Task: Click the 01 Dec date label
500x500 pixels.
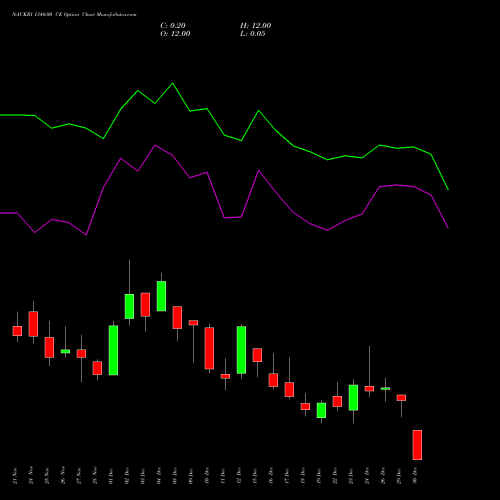Action: pos(111,476)
